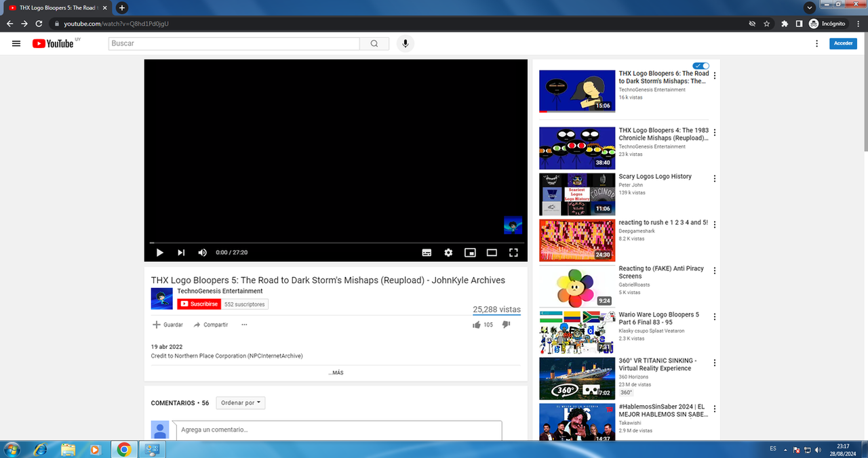The height and width of the screenshot is (458, 868).
Task: Open the Ordenar por dropdown
Action: coord(241,402)
